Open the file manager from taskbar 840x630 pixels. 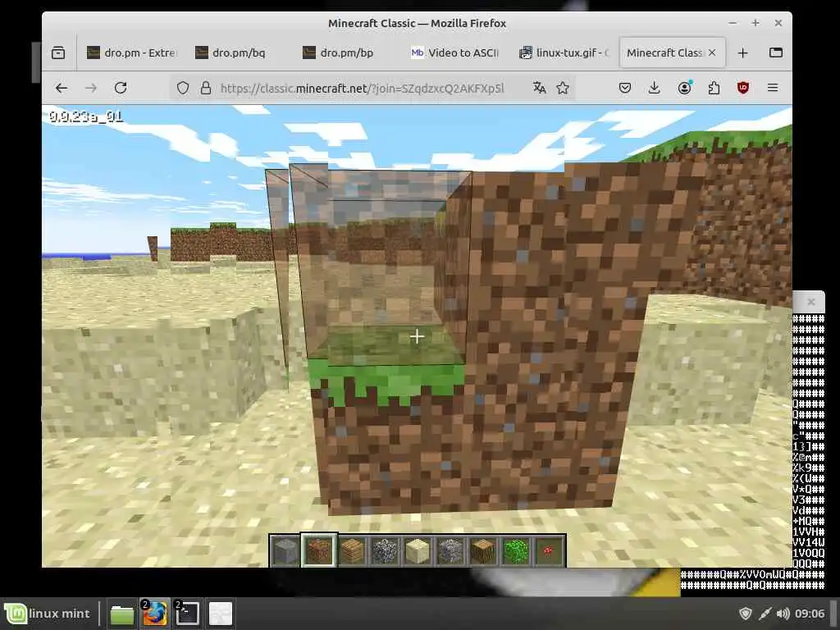tap(122, 614)
